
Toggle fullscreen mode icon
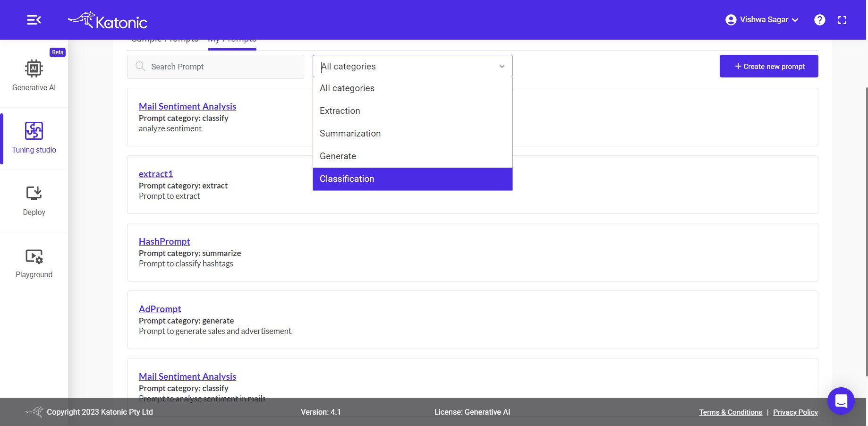click(x=842, y=20)
